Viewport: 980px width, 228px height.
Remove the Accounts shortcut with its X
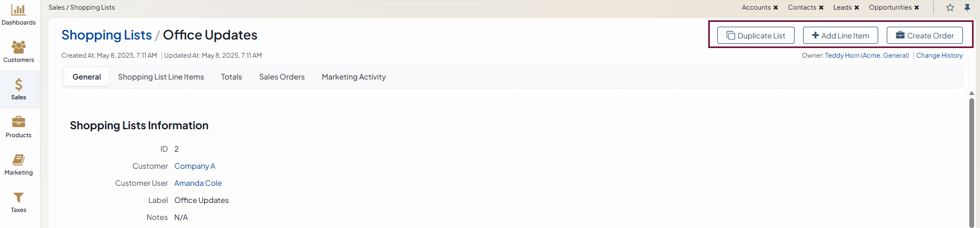(x=776, y=7)
